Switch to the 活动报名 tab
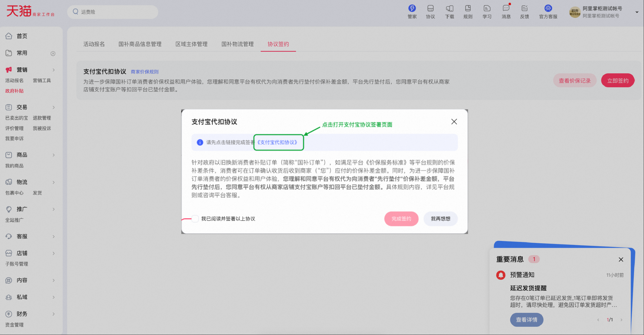The width and height of the screenshot is (644, 335). coord(94,44)
